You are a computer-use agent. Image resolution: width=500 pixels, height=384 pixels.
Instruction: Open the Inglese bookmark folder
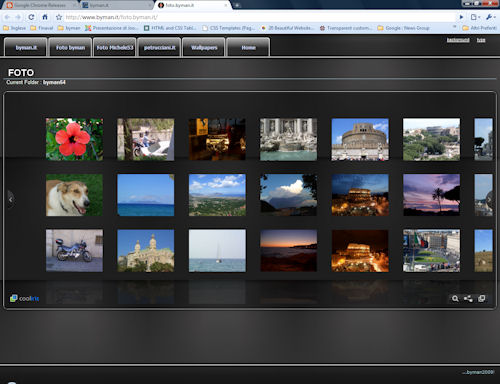[15, 28]
